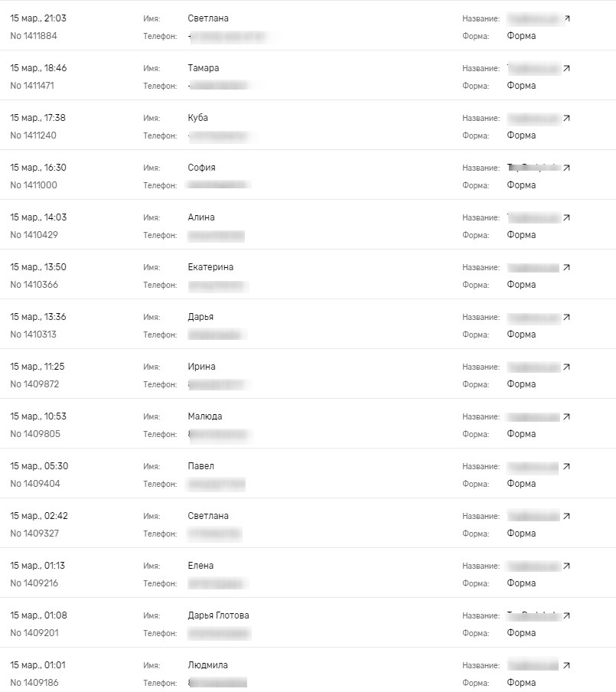
Task: Open the external link for София's lead
Action: (x=566, y=168)
